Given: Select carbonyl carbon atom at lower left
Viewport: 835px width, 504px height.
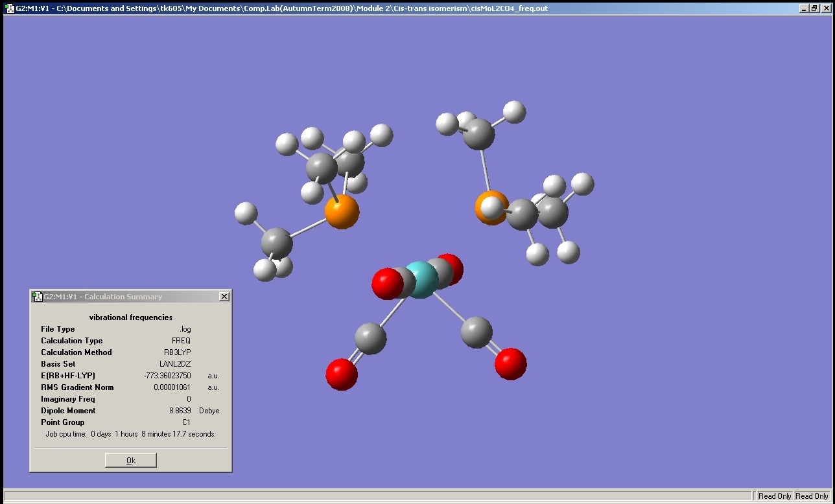Looking at the screenshot, I should point(370,338).
